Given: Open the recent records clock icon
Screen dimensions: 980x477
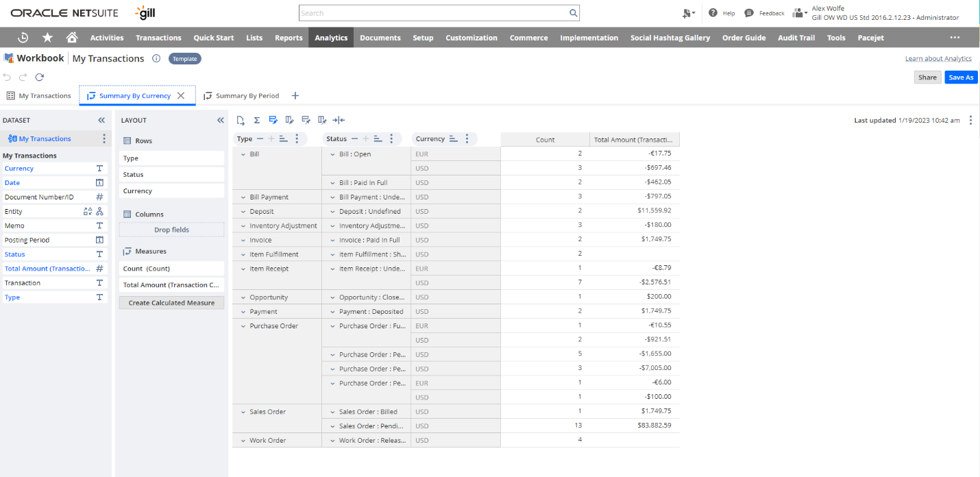Looking at the screenshot, I should click(x=23, y=37).
